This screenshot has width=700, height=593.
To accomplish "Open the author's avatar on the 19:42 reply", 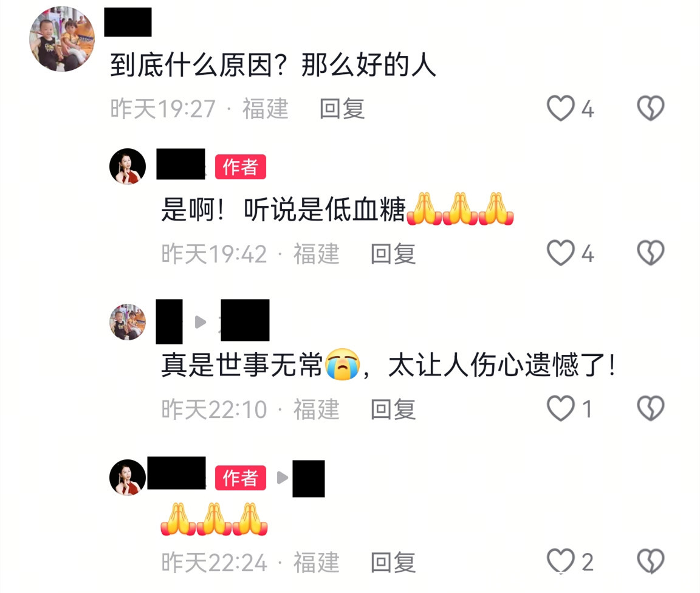I will click(x=128, y=166).
